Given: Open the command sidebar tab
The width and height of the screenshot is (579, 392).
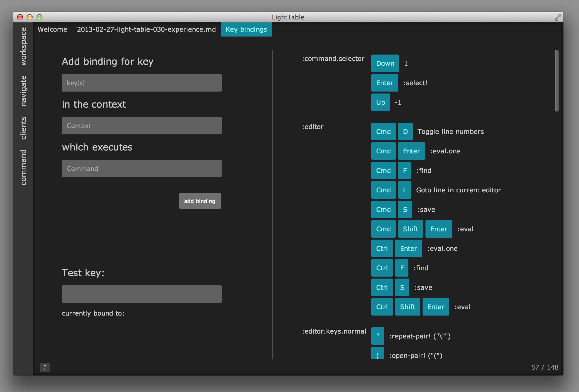Looking at the screenshot, I should [x=23, y=167].
